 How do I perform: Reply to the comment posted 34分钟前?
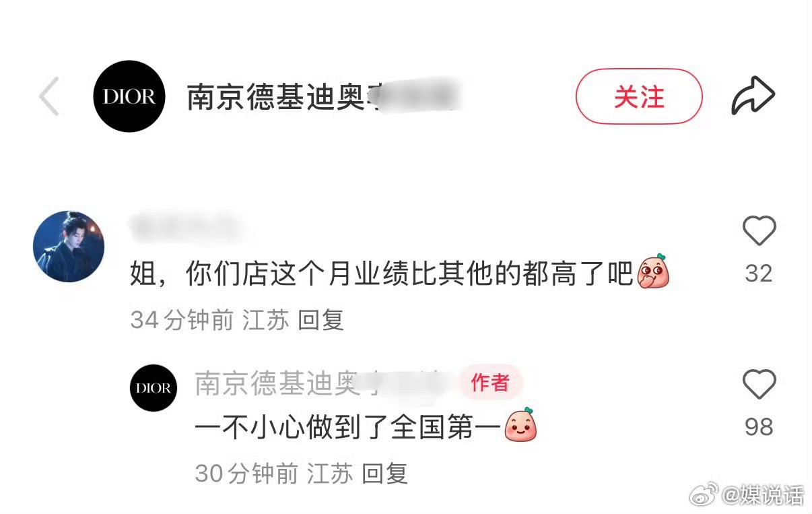(x=320, y=320)
